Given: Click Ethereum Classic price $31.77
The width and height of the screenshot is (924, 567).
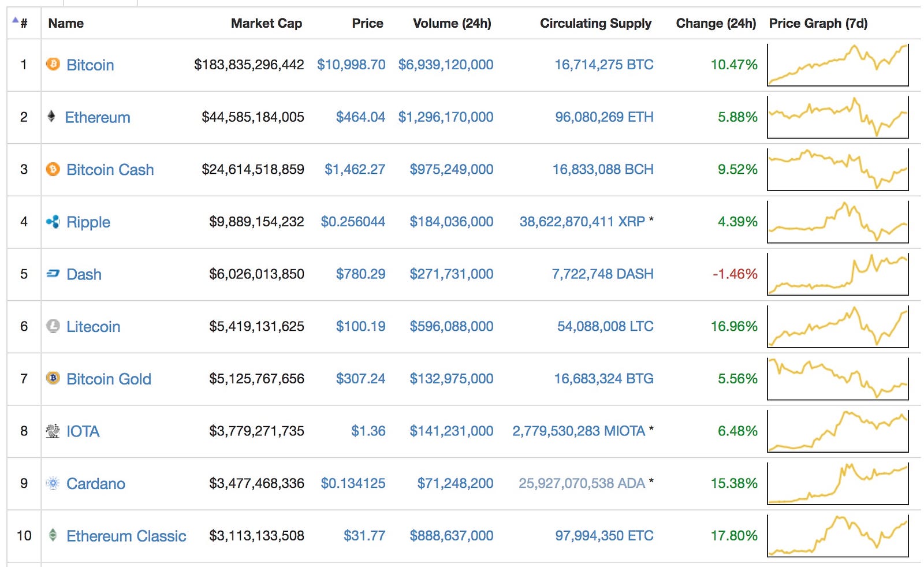Looking at the screenshot, I should (364, 536).
